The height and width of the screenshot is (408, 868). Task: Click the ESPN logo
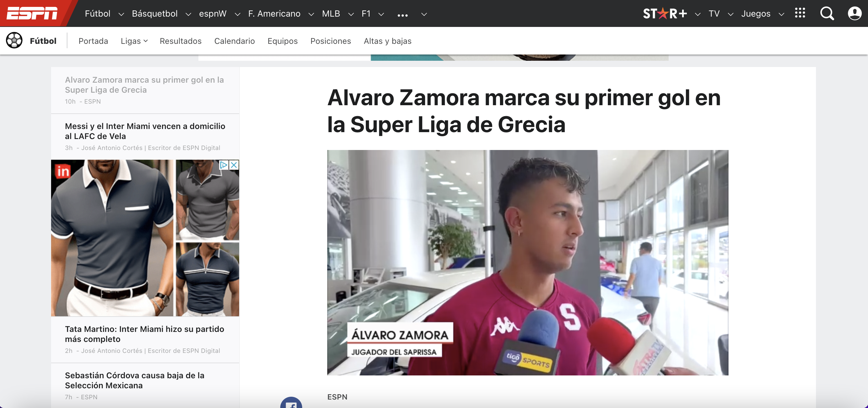32,13
